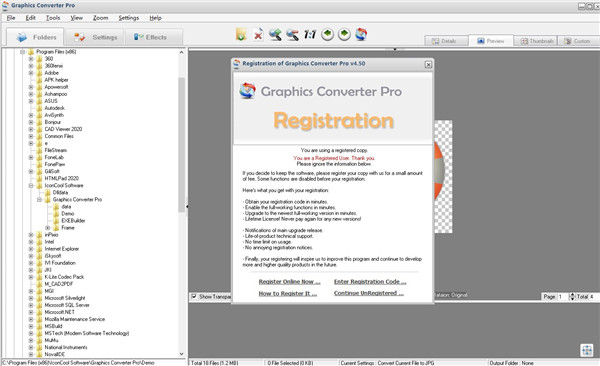Viewport: 600px width, 366px height.
Task: Click the Page number input field
Action: pyautogui.click(x=563, y=297)
